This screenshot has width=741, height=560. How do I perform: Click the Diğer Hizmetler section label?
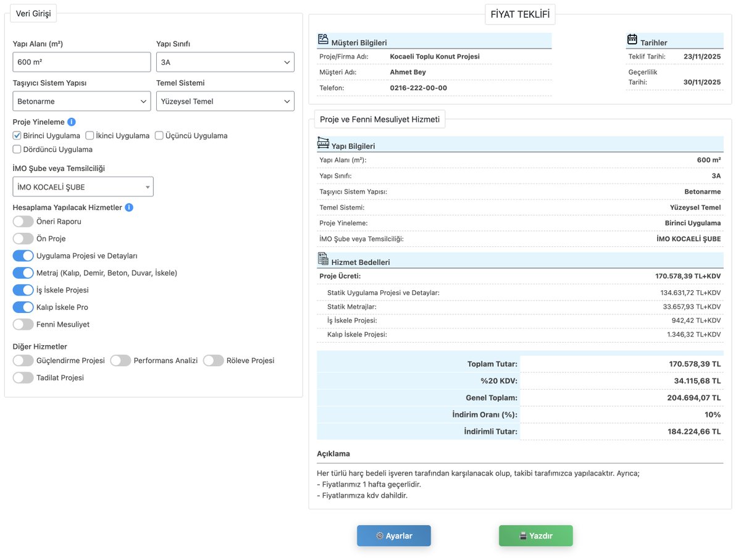(40, 347)
